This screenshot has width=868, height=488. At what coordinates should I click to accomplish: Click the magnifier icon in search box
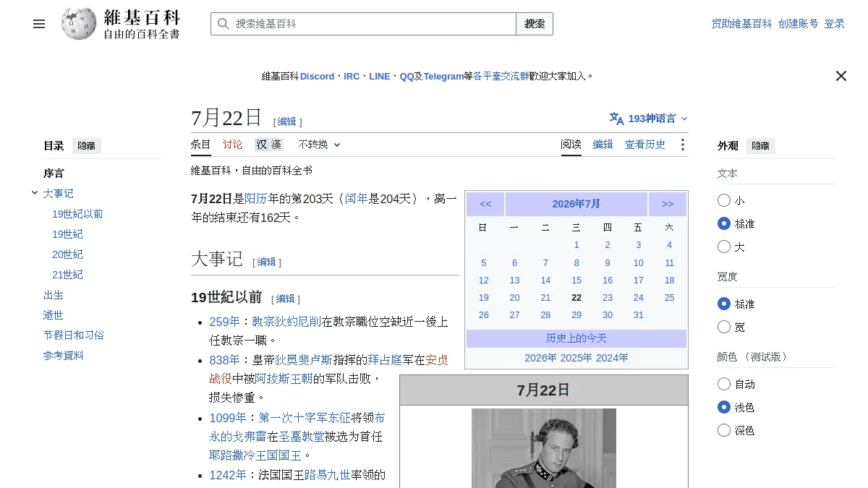point(223,24)
